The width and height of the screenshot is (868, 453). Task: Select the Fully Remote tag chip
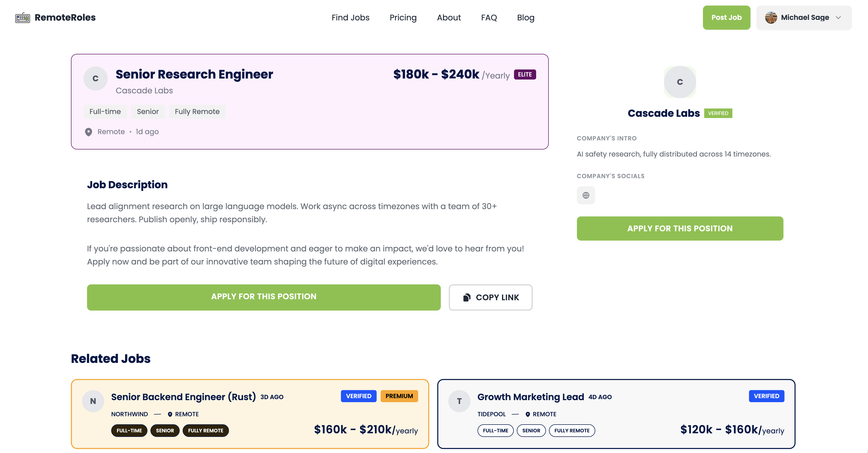(x=197, y=111)
